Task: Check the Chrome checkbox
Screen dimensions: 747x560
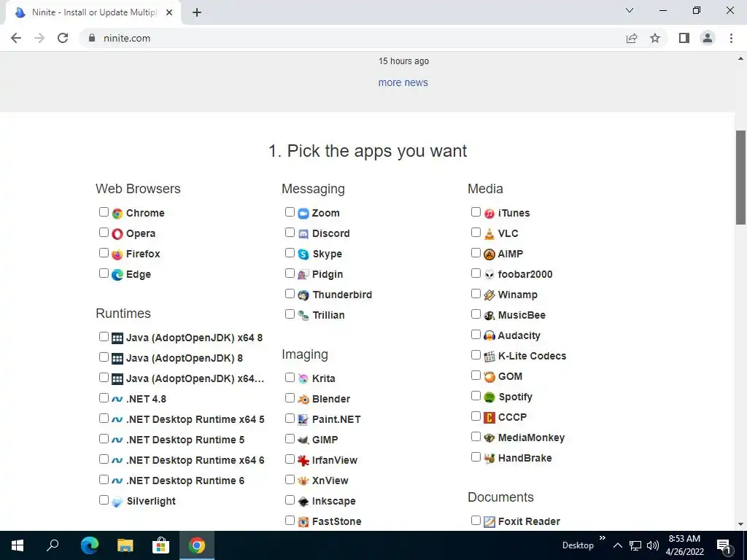Action: (104, 212)
